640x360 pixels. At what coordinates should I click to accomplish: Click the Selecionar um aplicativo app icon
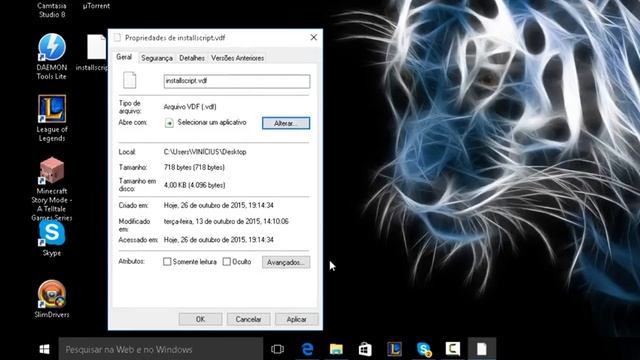point(169,122)
